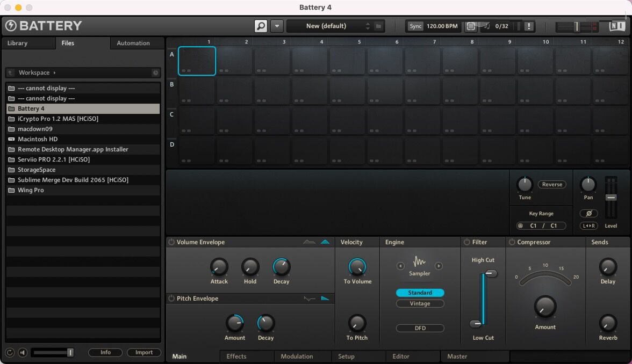This screenshot has height=364, width=632.
Task: Select the highlighted cell A1
Action: pos(197,61)
